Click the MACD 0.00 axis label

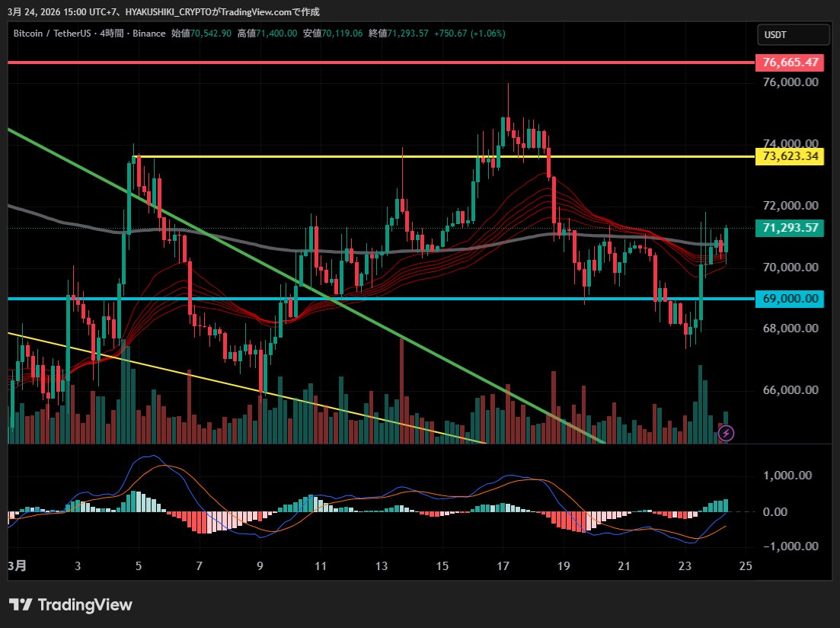775,511
